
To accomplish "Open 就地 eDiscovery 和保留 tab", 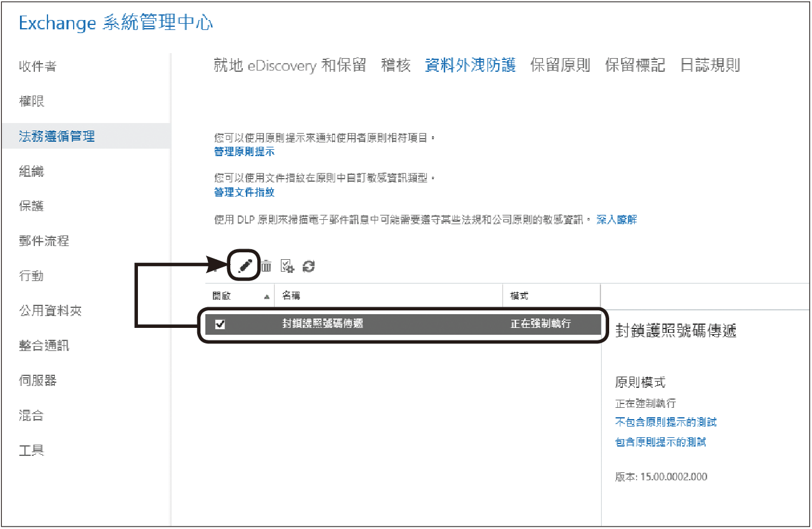I will tap(290, 65).
